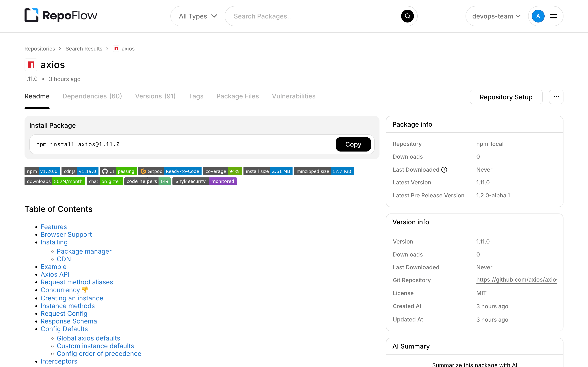Click the Snyk security monitored badge

tap(204, 181)
